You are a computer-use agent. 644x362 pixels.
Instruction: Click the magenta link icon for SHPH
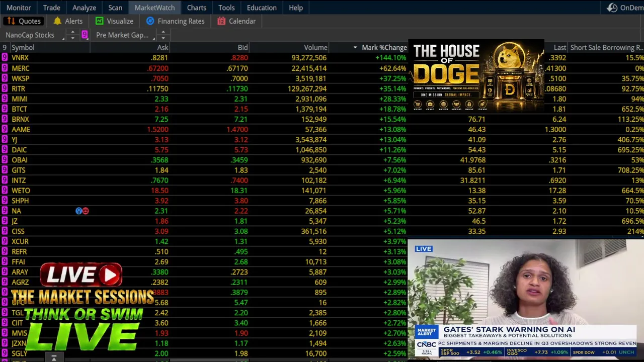[x=5, y=201]
